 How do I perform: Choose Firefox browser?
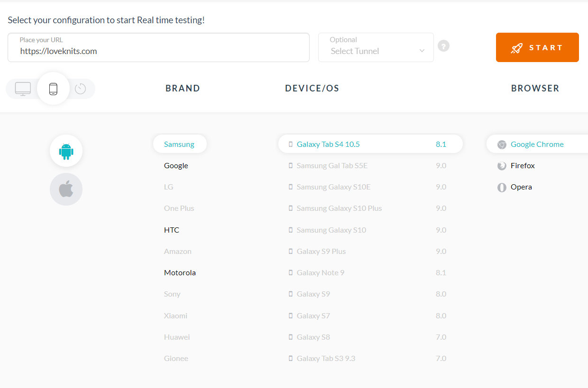pos(523,166)
